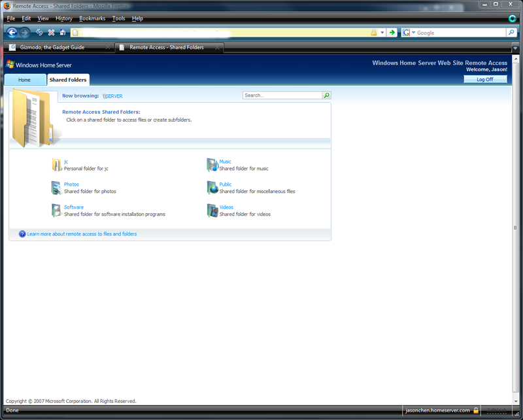The height and width of the screenshot is (420, 523).
Task: Click the green Shared Folders search button
Action: coord(326,96)
